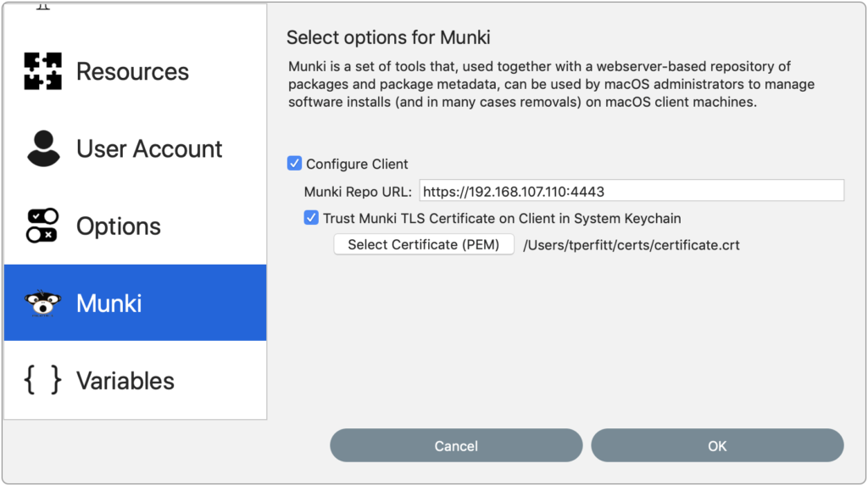Click the Munki Repo URL label

tap(358, 192)
